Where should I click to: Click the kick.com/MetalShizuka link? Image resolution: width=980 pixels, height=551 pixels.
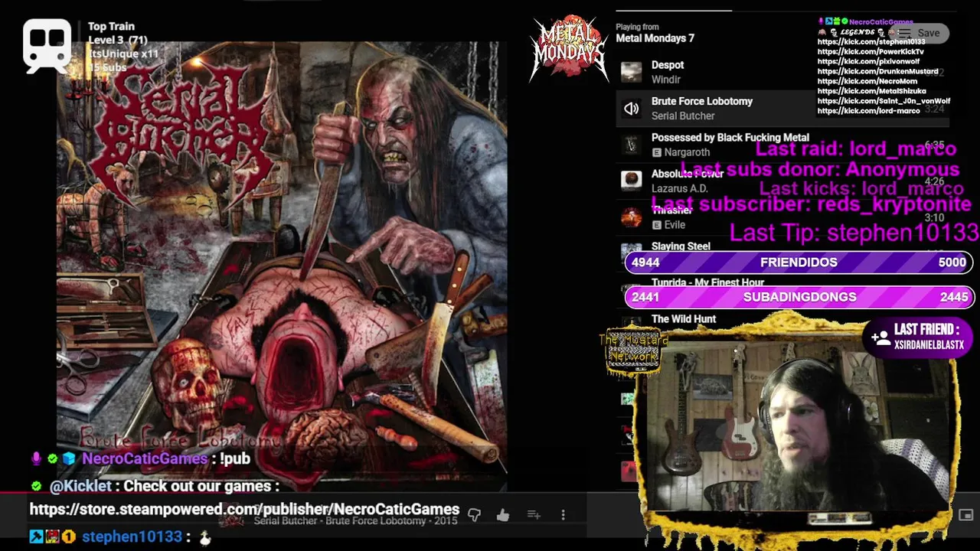(x=871, y=91)
